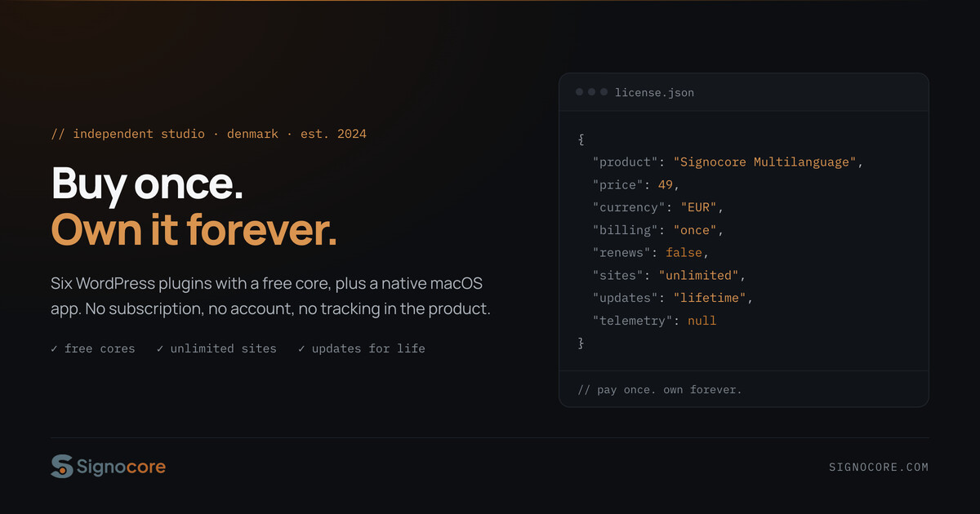The image size is (980, 514).
Task: Click the renews value false
Action: pyautogui.click(x=684, y=253)
